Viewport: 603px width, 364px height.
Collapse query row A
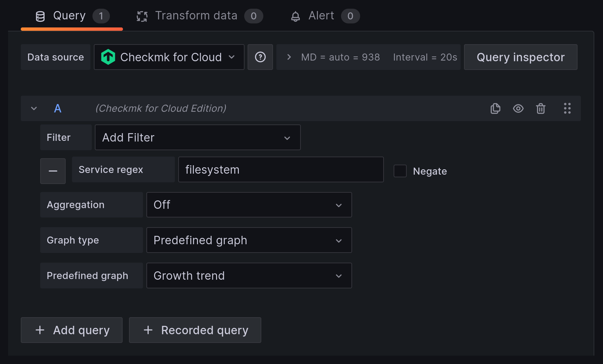[34, 108]
